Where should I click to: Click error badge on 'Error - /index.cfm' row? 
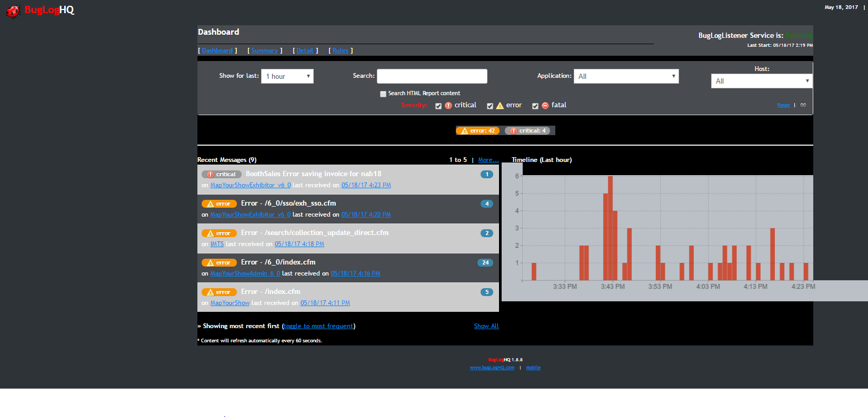(x=219, y=292)
